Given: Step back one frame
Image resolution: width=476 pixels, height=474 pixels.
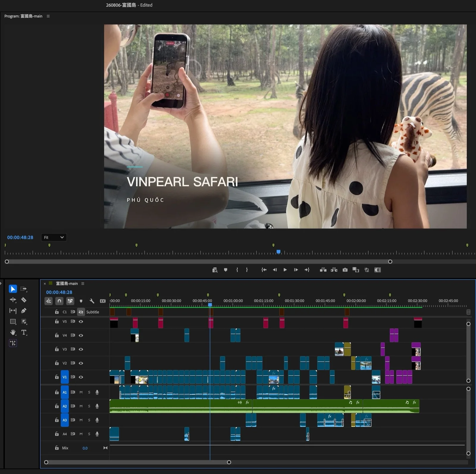Looking at the screenshot, I should coord(275,270).
